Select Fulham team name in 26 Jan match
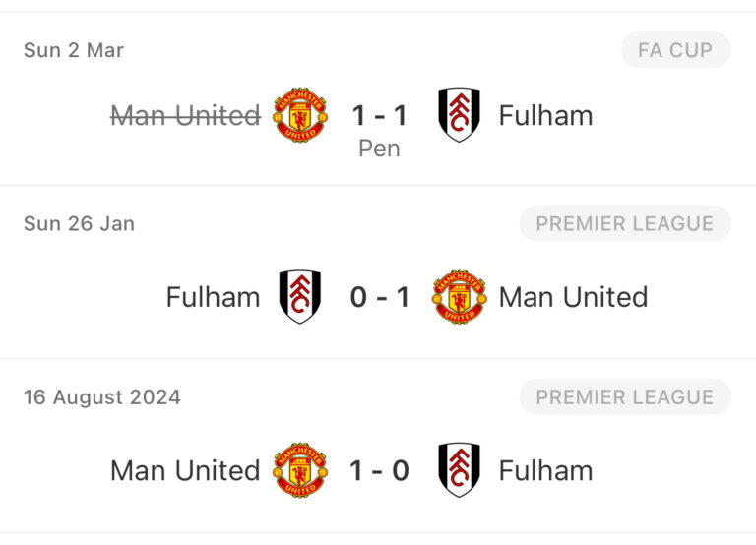This screenshot has height=545, width=756. pos(213,297)
